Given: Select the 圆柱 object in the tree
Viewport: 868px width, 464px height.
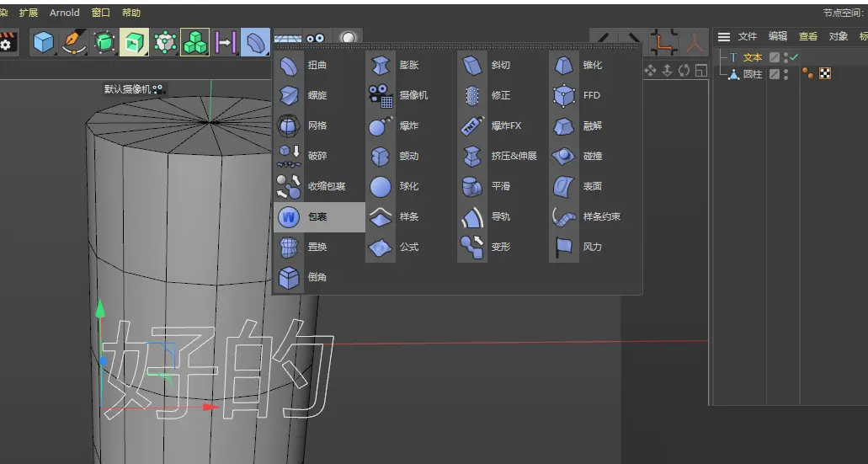Looking at the screenshot, I should (752, 74).
